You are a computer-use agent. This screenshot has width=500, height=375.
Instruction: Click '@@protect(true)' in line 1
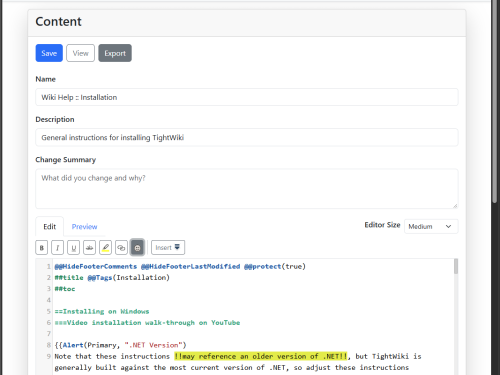tap(275, 266)
